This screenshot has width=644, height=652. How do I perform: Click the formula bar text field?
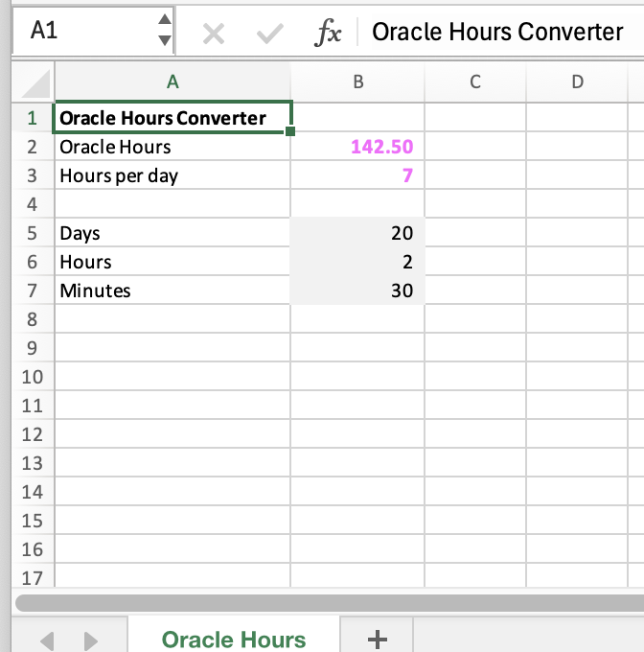(498, 33)
